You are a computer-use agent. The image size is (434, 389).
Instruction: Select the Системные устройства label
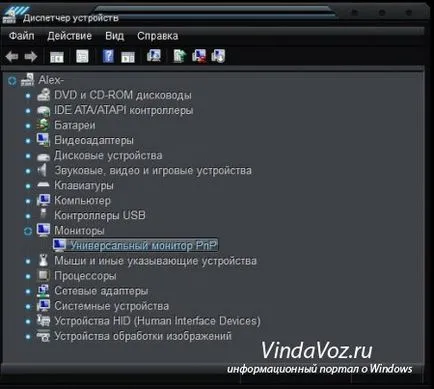click(111, 306)
